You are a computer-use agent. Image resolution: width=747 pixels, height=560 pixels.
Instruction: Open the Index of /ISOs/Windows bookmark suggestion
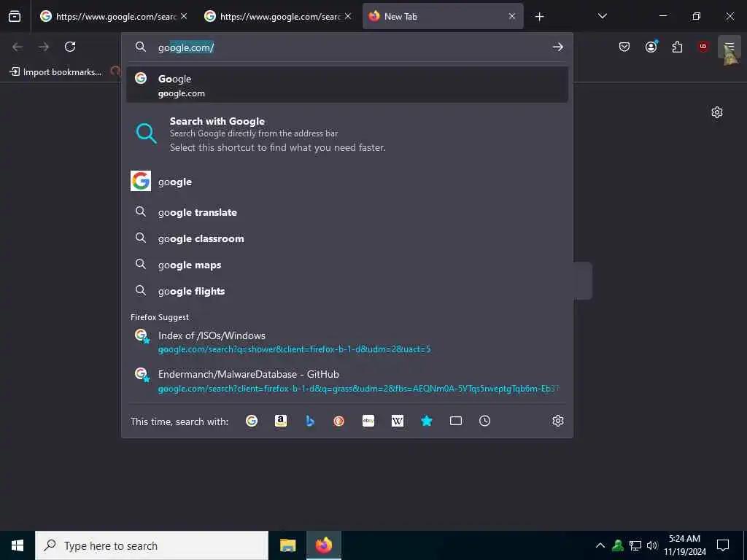tap(347, 342)
